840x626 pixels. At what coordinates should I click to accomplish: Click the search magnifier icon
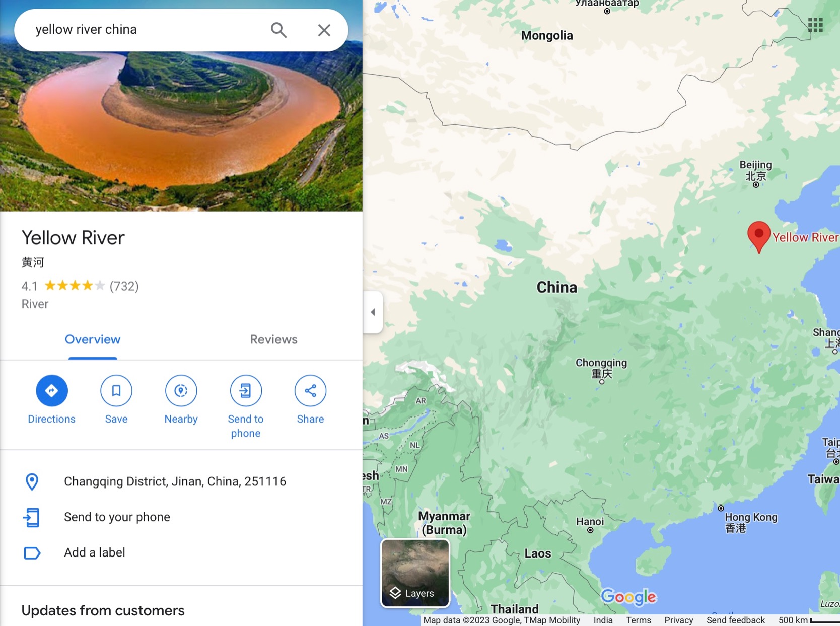click(278, 30)
